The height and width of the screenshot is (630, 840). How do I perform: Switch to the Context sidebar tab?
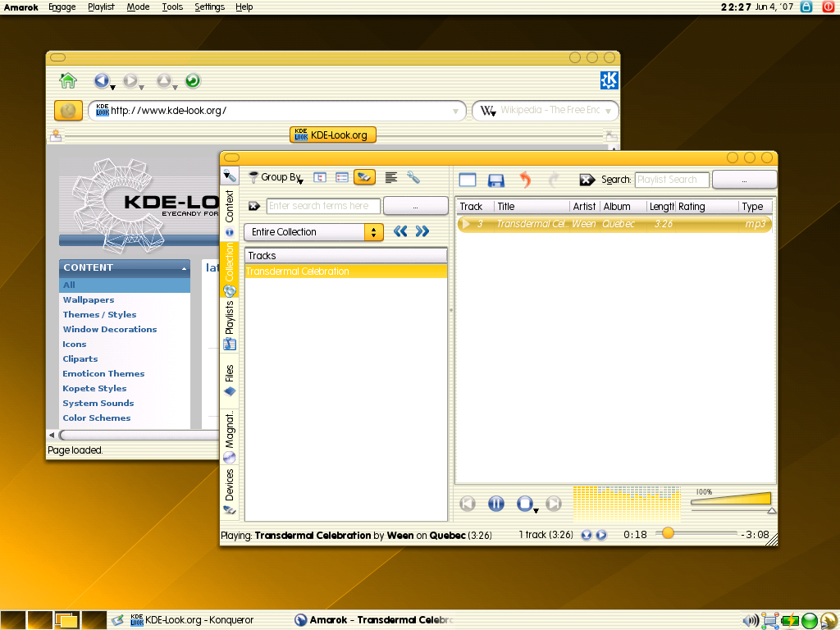click(230, 213)
